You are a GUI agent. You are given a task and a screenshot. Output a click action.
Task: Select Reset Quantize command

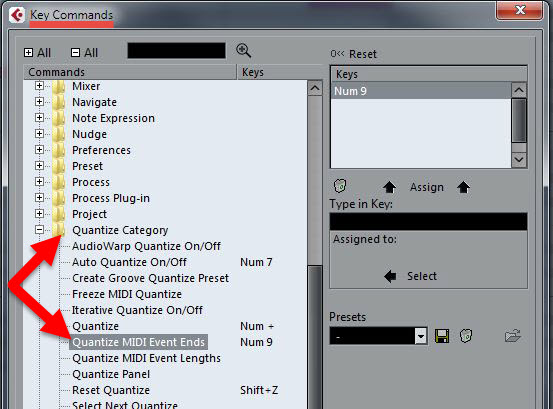(111, 390)
